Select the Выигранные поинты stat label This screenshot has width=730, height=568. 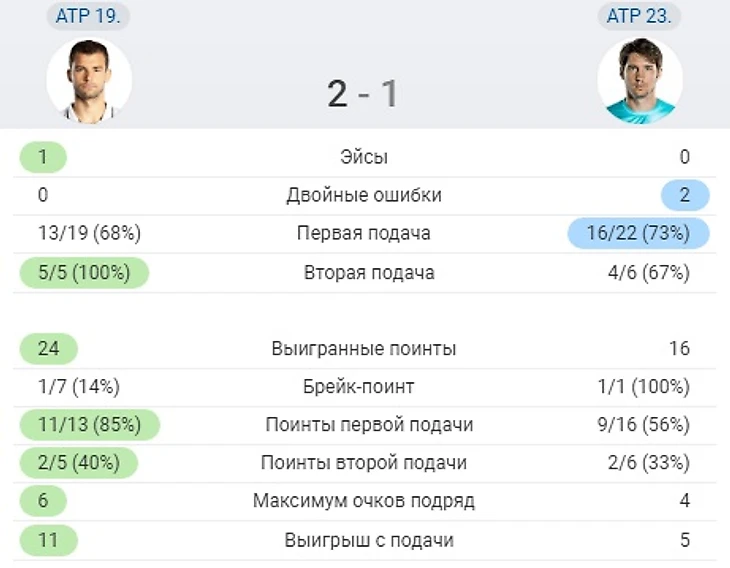click(364, 349)
